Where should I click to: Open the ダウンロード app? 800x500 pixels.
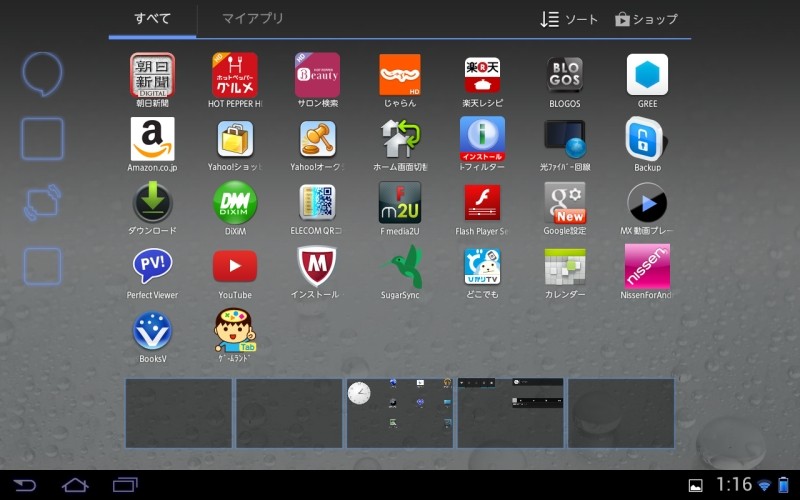(153, 203)
